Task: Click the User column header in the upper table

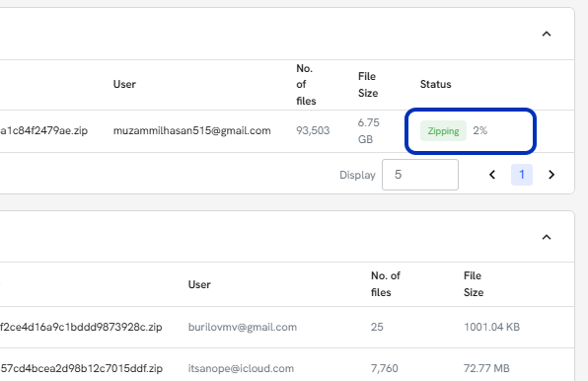Action: pyautogui.click(x=124, y=84)
